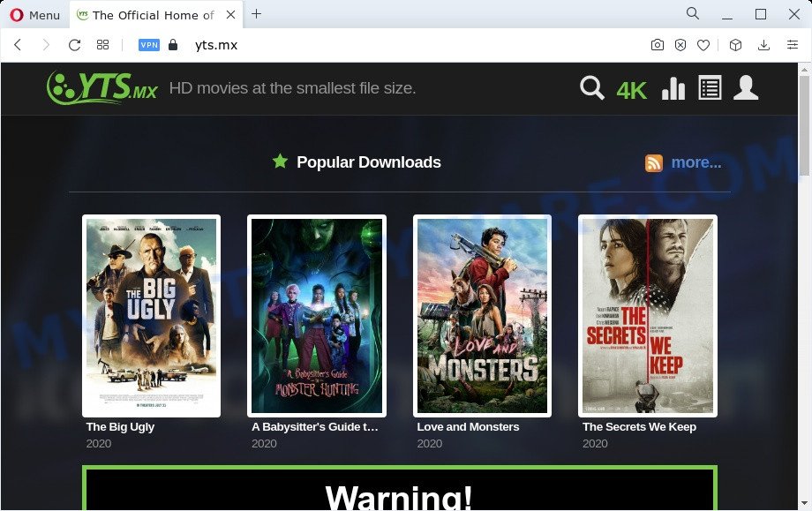Click 'The Secrets We Keep' title
812x511 pixels.
(639, 427)
